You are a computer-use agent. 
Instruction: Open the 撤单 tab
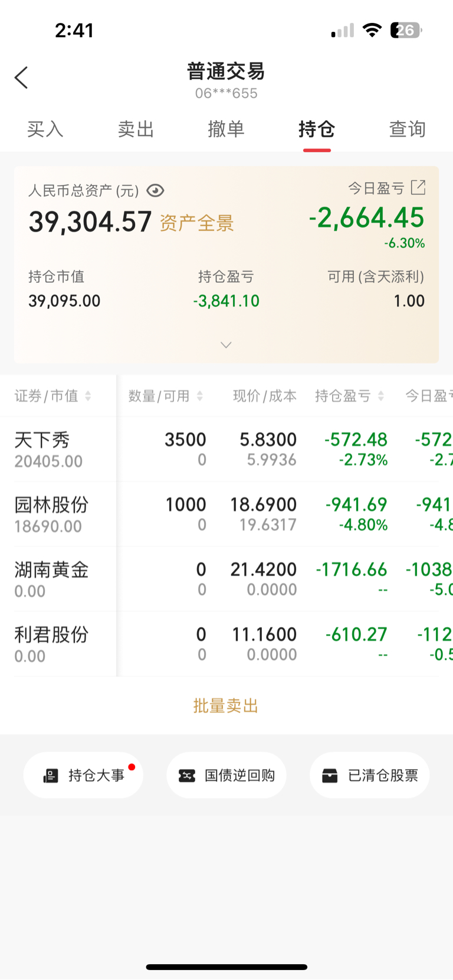tap(226, 129)
